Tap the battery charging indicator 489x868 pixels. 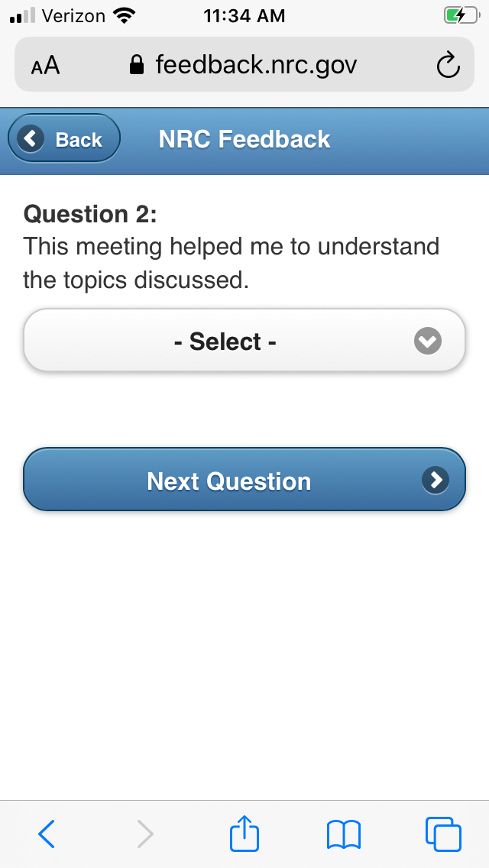click(x=461, y=16)
